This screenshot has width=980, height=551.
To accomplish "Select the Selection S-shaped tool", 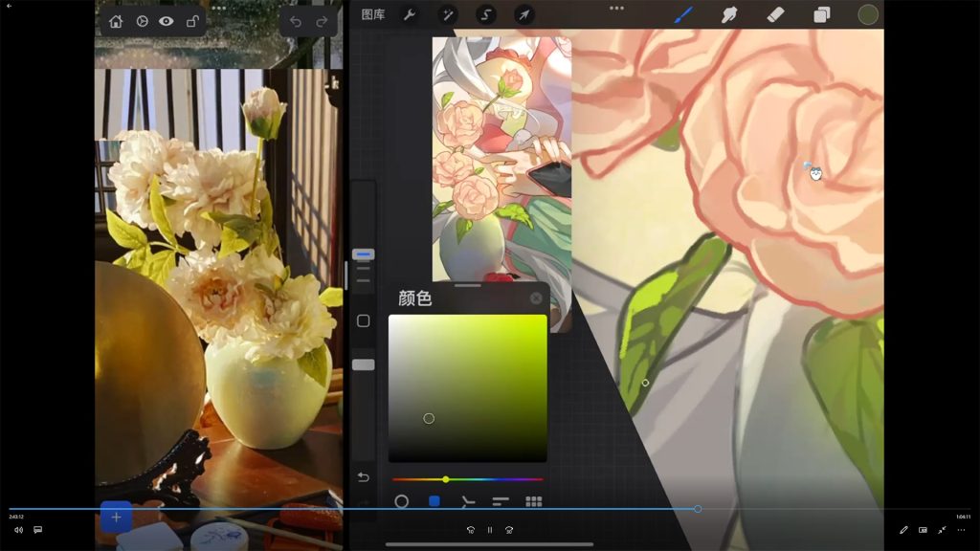I will (486, 15).
